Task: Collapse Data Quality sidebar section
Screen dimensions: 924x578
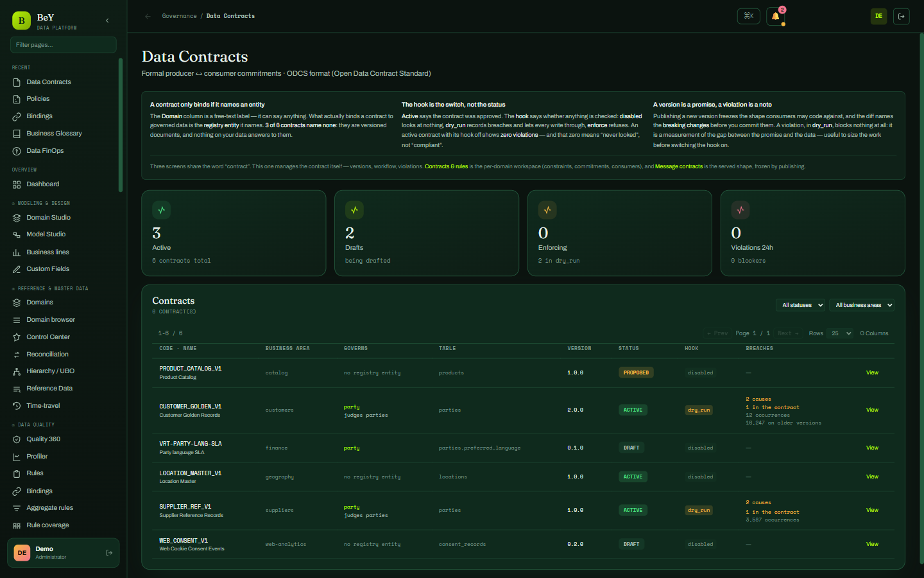Action: 33,425
